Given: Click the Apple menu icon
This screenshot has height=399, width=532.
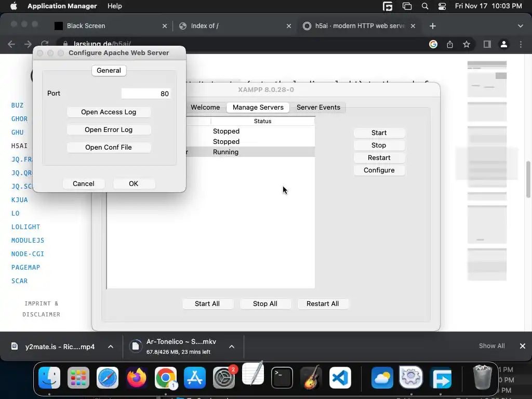Looking at the screenshot, I should [14, 6].
